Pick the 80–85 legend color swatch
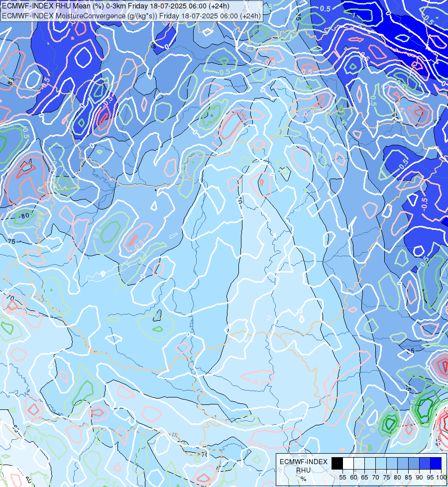 point(403,463)
